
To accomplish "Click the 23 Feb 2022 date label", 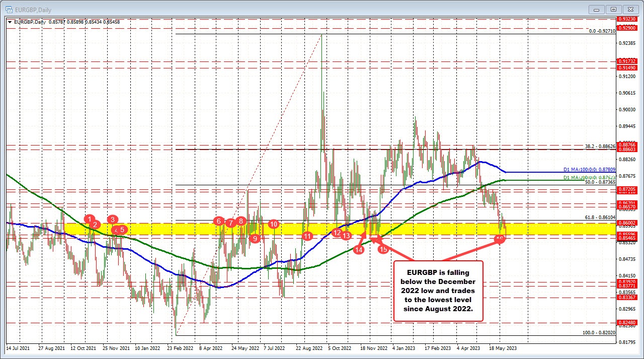I will coord(180,348).
